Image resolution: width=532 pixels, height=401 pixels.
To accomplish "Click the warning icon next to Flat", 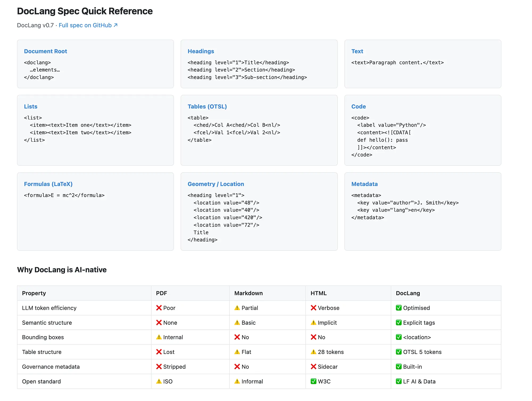I will pyautogui.click(x=237, y=352).
